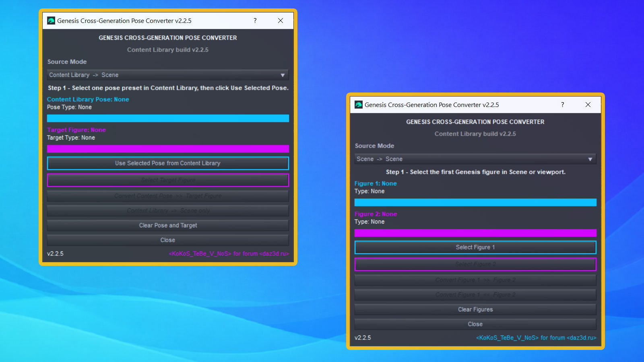This screenshot has width=644, height=362.
Task: Click 'Use Selected Pose from Content Library' button
Action: [168, 163]
